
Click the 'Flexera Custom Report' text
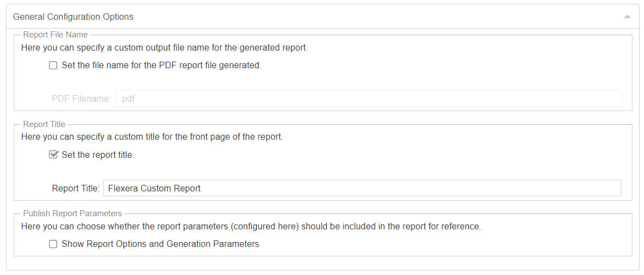pyautogui.click(x=155, y=188)
